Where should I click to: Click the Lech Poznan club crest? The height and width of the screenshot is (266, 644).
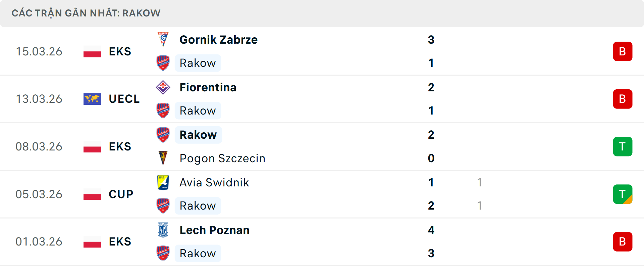(163, 230)
